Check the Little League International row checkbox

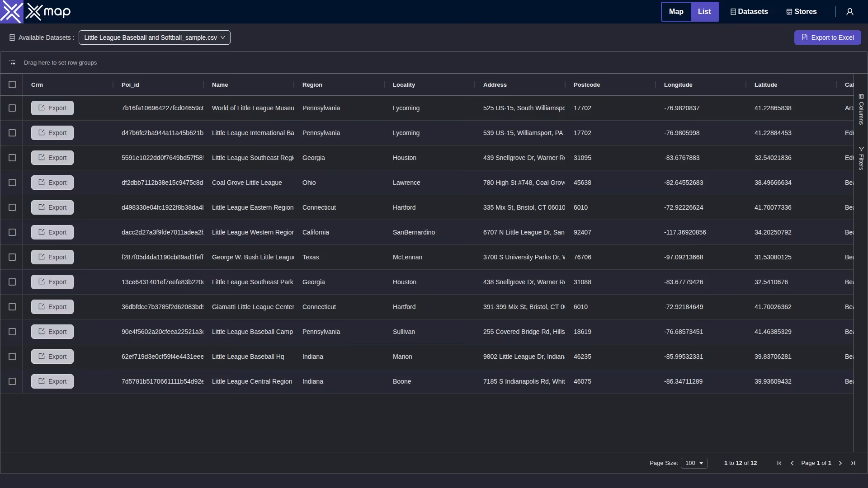(x=12, y=133)
